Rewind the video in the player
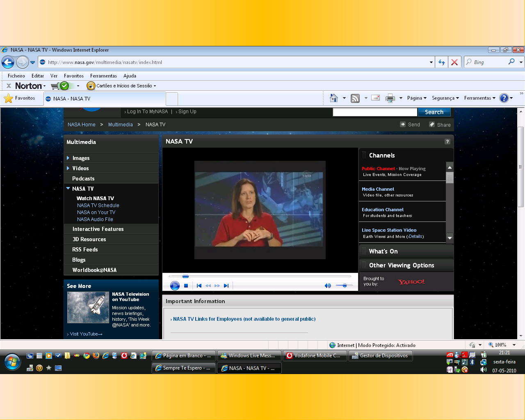Viewport: 525px width, 420px height. [x=208, y=285]
